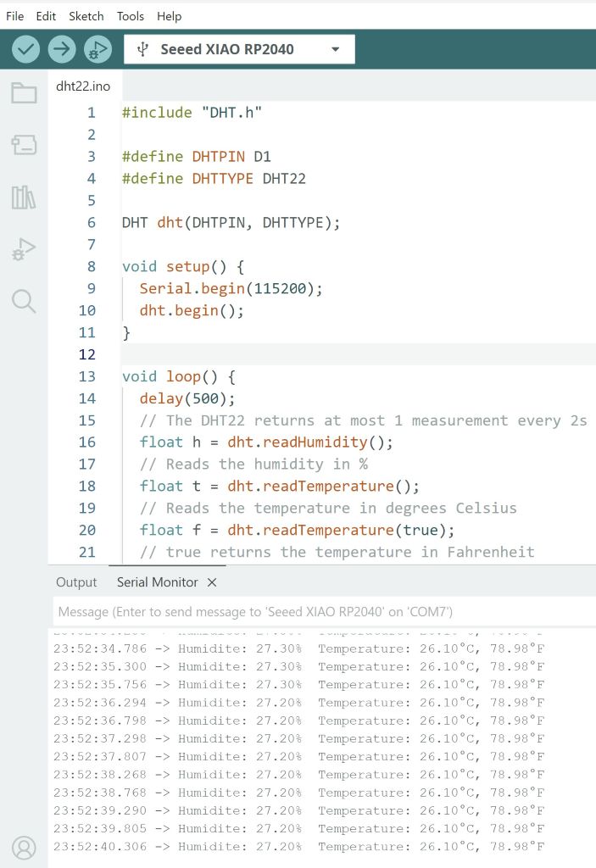Upload the sketch with the arrow button
Image resolution: width=596 pixels, height=868 pixels.
click(x=62, y=49)
